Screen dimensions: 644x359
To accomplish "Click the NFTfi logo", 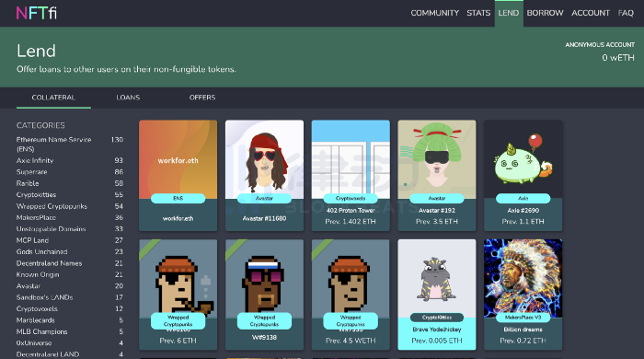I will point(36,13).
